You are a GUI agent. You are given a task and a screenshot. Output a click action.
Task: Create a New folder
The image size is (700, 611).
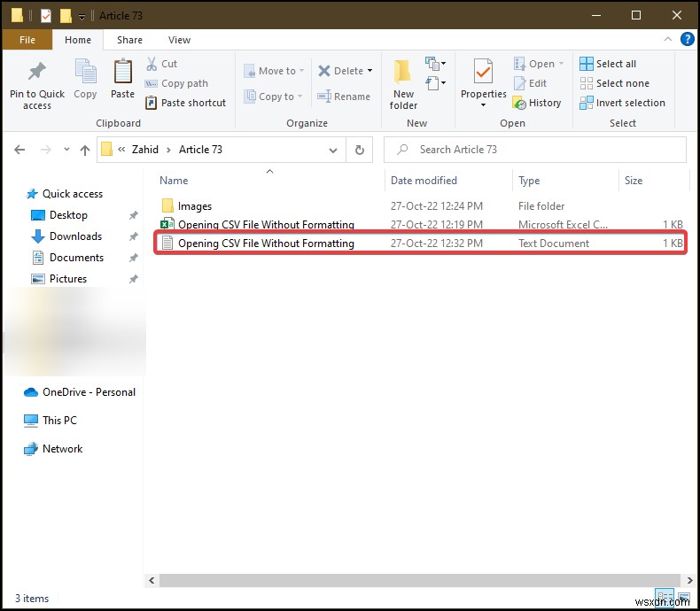coord(403,85)
